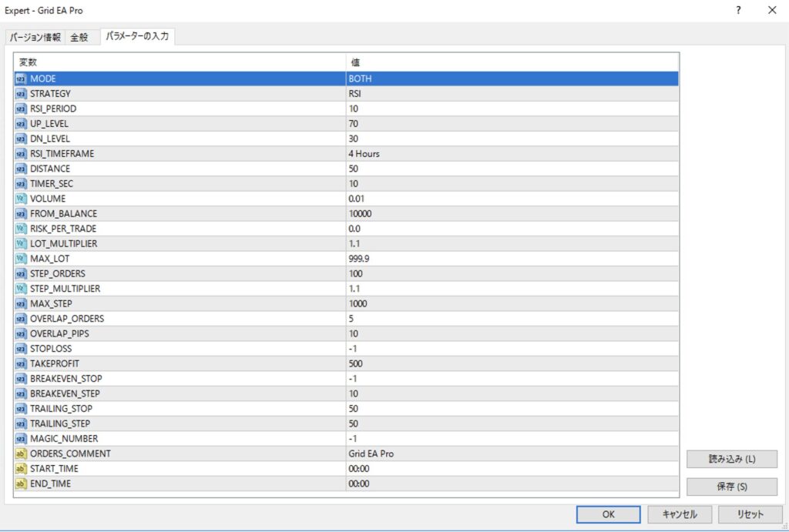Viewport: 789px width, 532px height.
Task: Click the integer icon next to RSI_PERIOD
Action: pyautogui.click(x=21, y=109)
